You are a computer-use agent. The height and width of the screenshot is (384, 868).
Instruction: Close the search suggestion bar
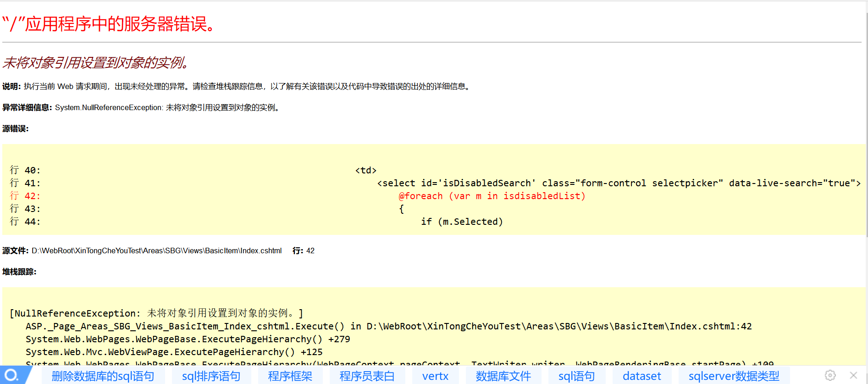(x=853, y=375)
